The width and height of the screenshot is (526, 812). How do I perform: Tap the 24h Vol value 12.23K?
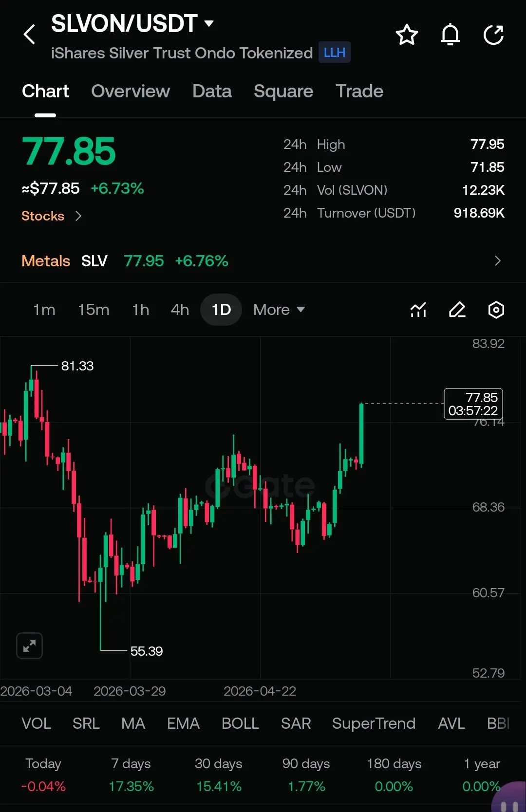click(483, 190)
